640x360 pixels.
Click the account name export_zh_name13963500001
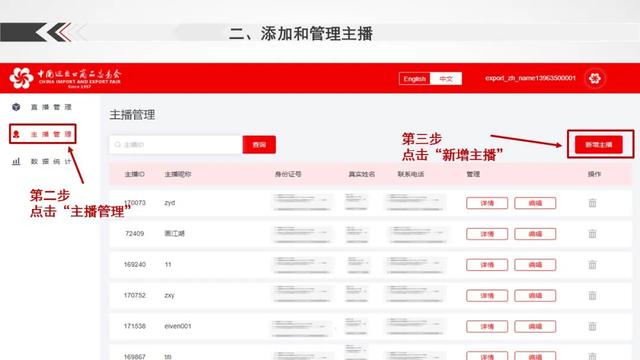click(530, 78)
